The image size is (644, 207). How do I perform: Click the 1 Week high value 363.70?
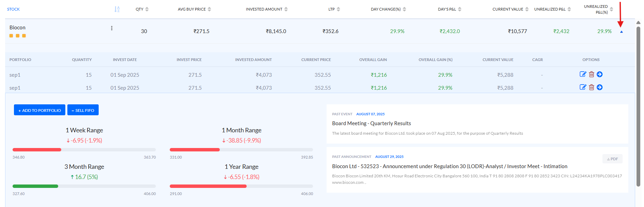coord(150,157)
